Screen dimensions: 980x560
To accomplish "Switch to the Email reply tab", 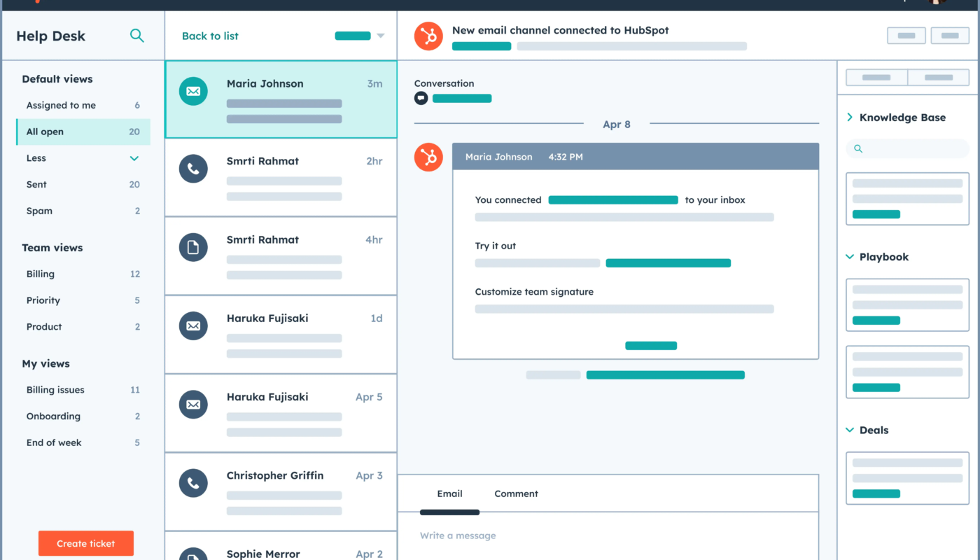I will coord(449,493).
